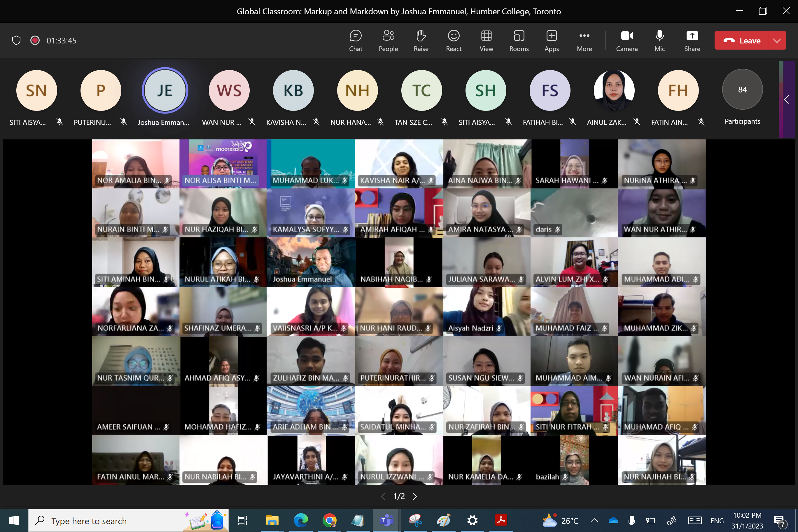
Task: Select Aisyah Nadzri's video tile
Action: (x=487, y=311)
